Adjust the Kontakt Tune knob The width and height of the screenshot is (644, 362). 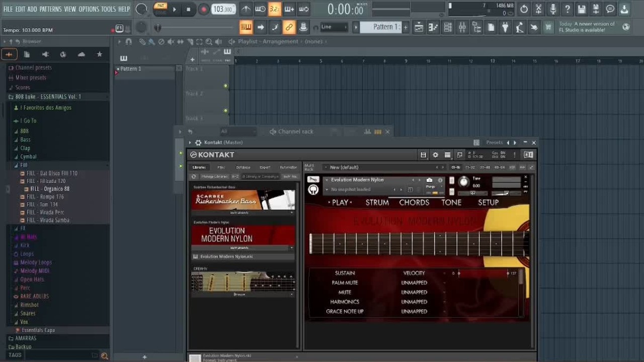click(463, 182)
